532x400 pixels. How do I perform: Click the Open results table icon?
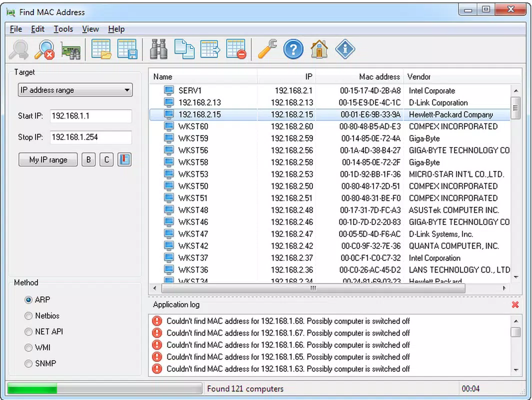(101, 49)
